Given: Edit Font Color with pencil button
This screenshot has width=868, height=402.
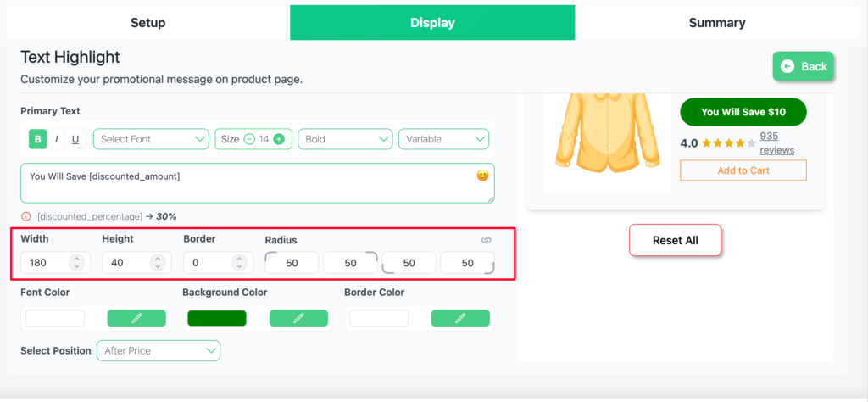Looking at the screenshot, I should (x=136, y=318).
